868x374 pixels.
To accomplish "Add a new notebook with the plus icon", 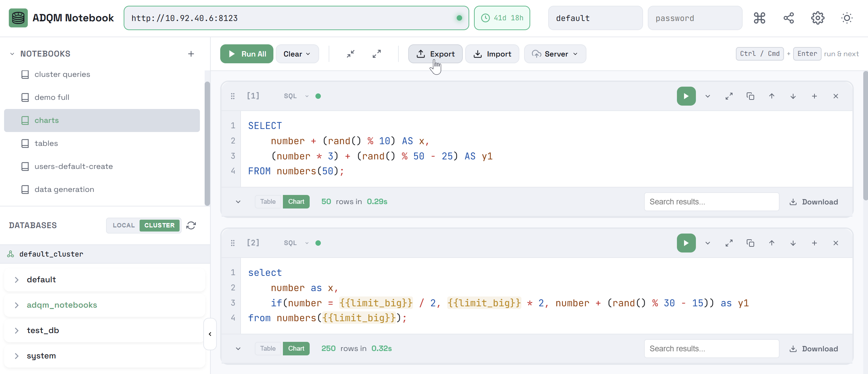I will point(191,53).
